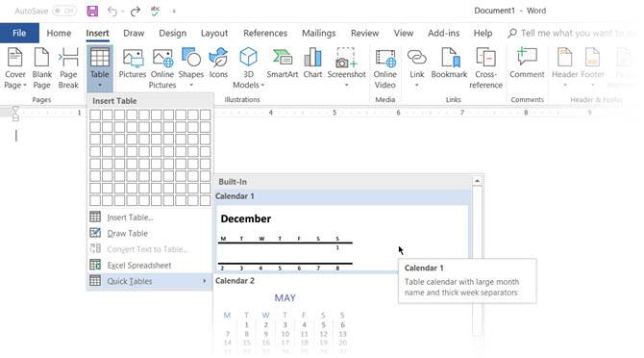
Task: Open the SmartArt tool
Action: 283,64
